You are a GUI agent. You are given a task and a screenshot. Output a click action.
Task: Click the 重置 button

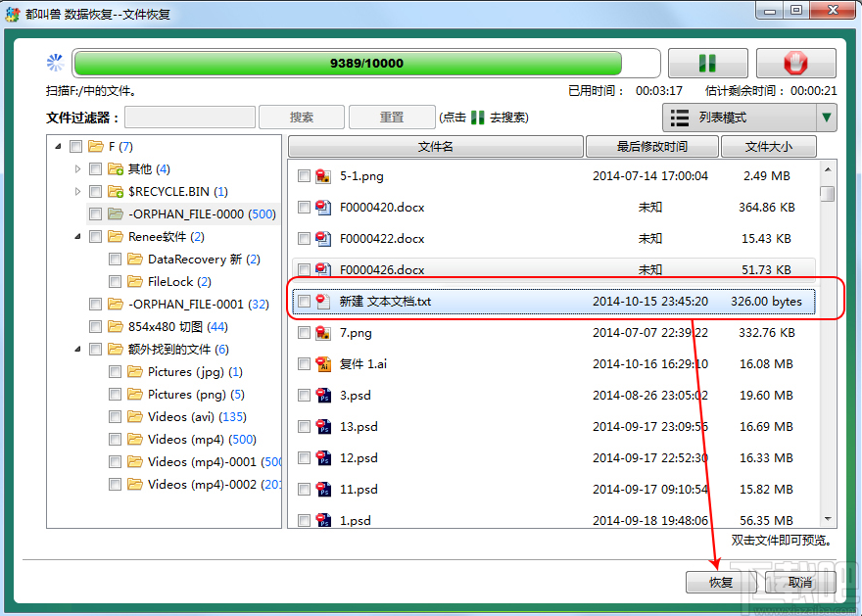[392, 118]
